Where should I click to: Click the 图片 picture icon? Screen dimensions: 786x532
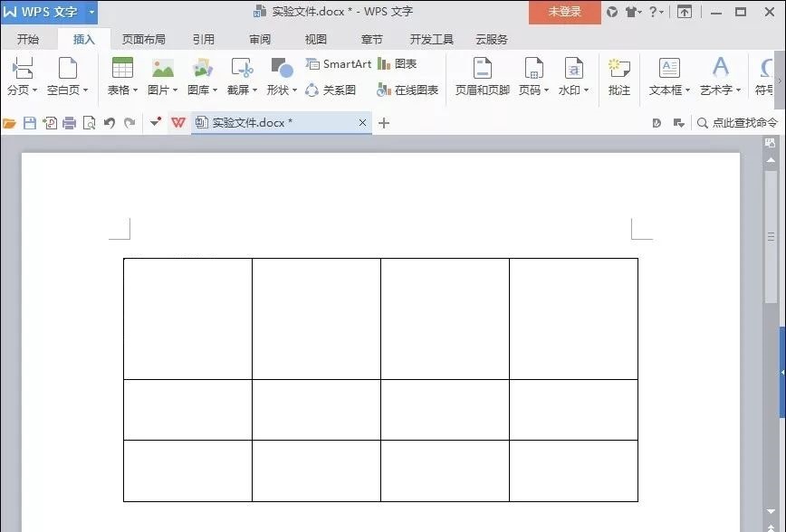pyautogui.click(x=162, y=68)
